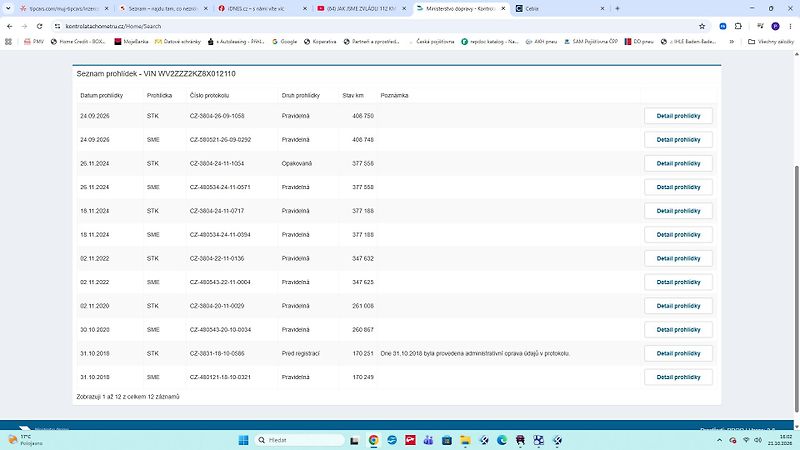This screenshot has height=450, width=800.
Task: Open Detail prohlídky for CZ-480543-20-10-0034
Action: point(678,330)
